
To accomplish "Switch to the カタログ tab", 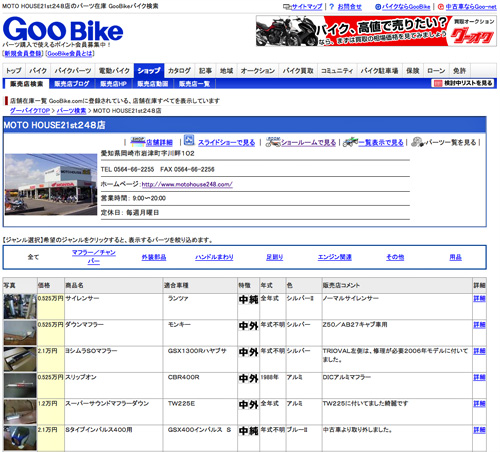I will tap(179, 71).
